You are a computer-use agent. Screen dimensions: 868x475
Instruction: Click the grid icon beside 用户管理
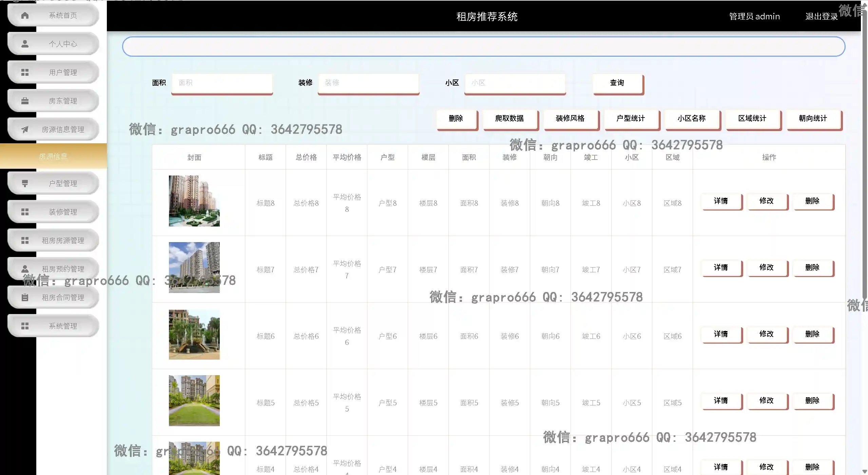pyautogui.click(x=25, y=72)
